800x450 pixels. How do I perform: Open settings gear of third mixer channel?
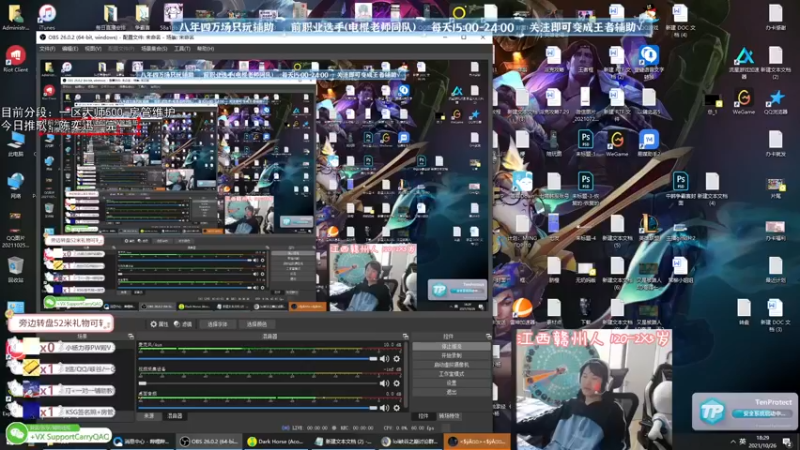point(396,408)
